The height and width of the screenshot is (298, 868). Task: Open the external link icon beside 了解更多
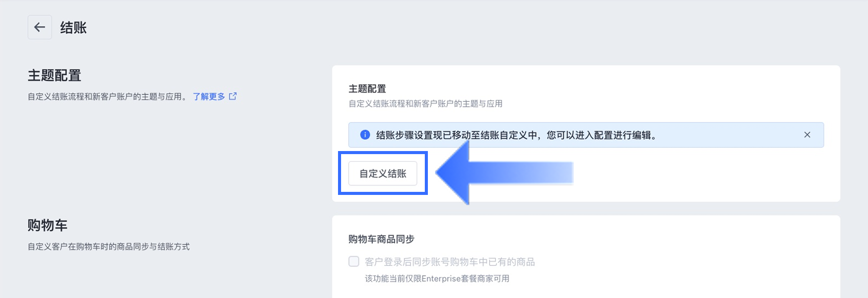(x=233, y=96)
